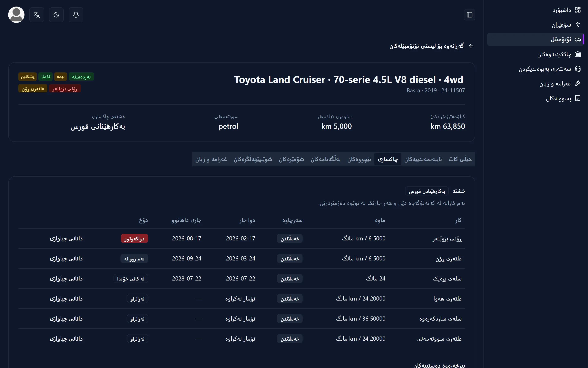
Task: Click دانانی جیاوازی for فلتەری سووتەمەنی row
Action: click(x=66, y=339)
